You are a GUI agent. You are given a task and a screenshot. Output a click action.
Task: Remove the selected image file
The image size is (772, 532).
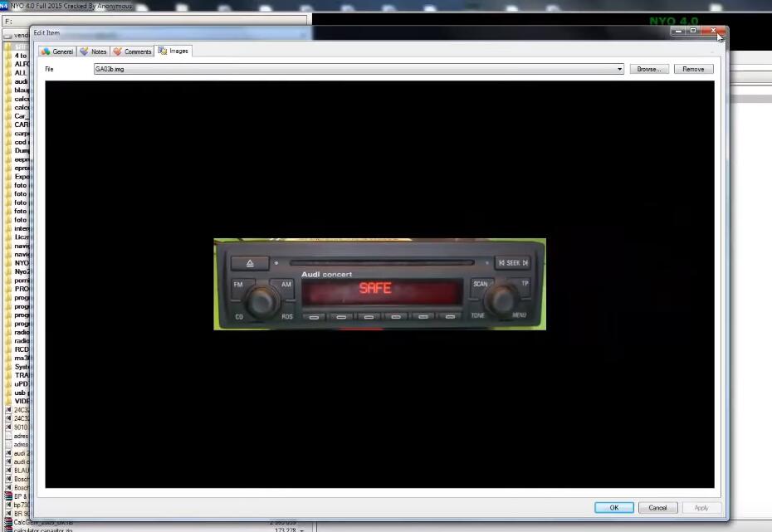(x=693, y=69)
